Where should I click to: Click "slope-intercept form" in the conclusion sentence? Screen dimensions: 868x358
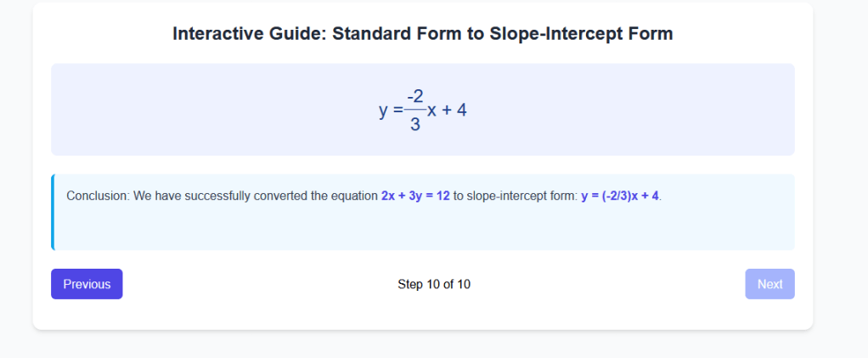pyautogui.click(x=521, y=196)
